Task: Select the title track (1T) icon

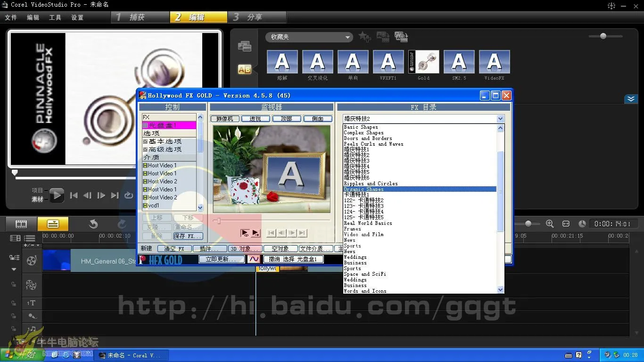Action: pyautogui.click(x=32, y=303)
